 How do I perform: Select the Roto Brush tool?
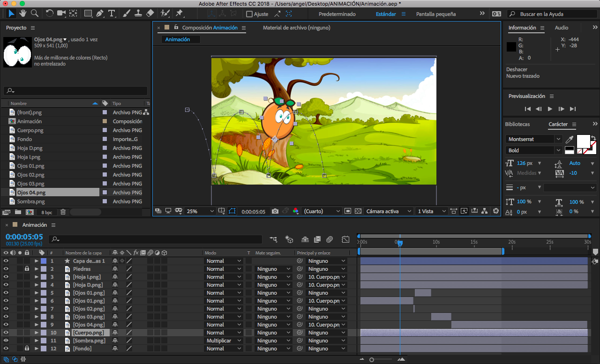pyautogui.click(x=165, y=14)
